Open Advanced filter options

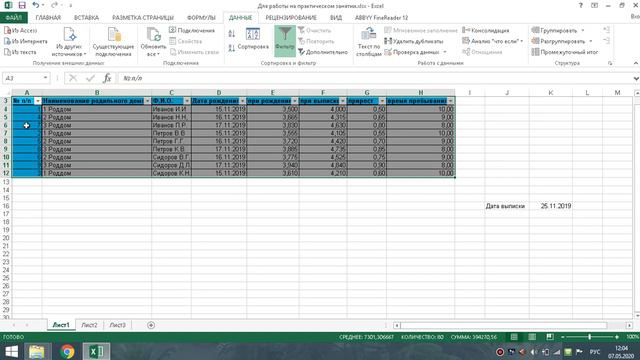(x=323, y=52)
